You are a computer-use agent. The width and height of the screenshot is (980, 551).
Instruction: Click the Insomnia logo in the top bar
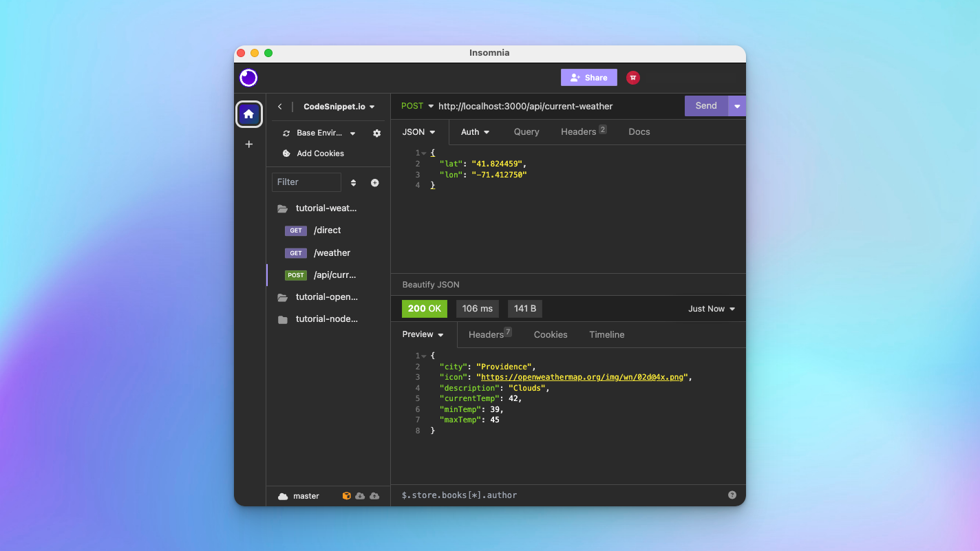pyautogui.click(x=248, y=78)
